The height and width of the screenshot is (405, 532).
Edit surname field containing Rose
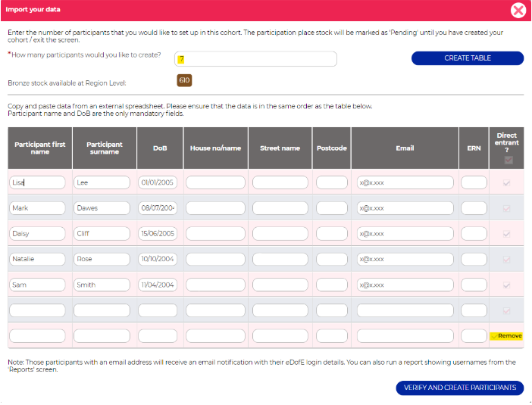102,259
